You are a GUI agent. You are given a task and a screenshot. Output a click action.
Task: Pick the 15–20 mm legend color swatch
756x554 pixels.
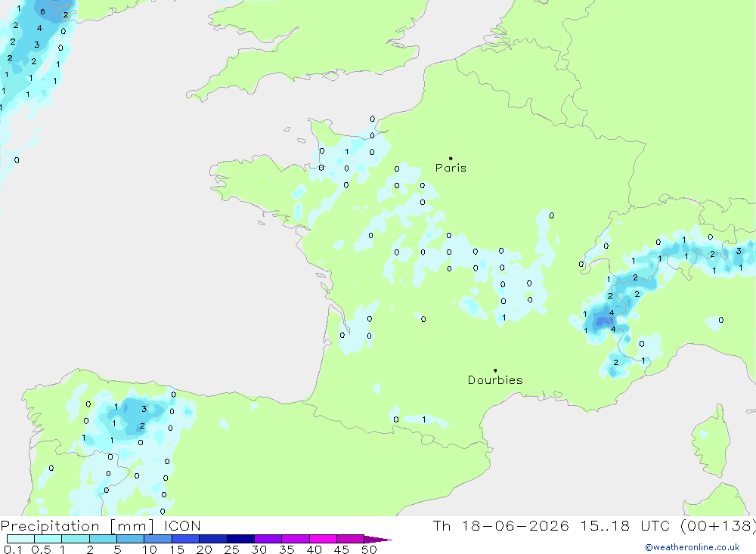click(x=186, y=539)
